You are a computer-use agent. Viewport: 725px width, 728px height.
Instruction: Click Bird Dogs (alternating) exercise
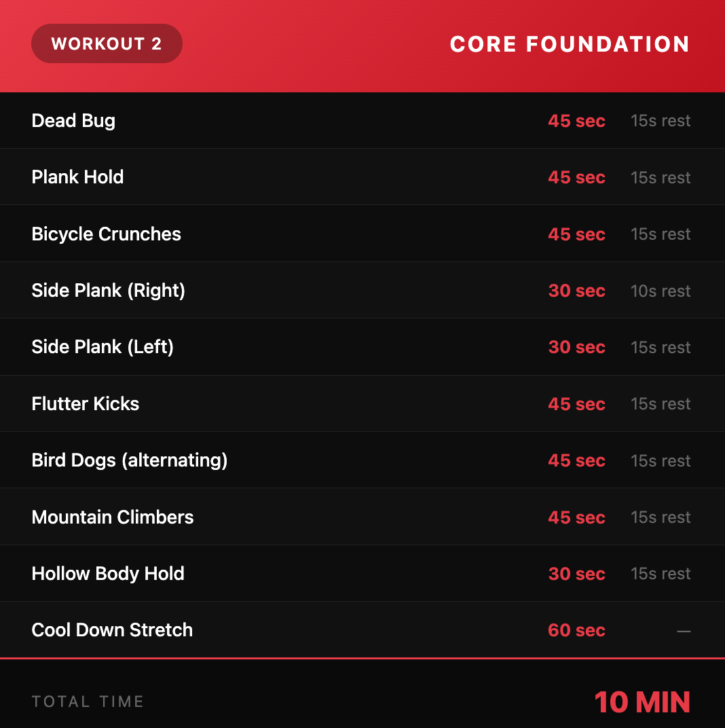tap(362, 460)
